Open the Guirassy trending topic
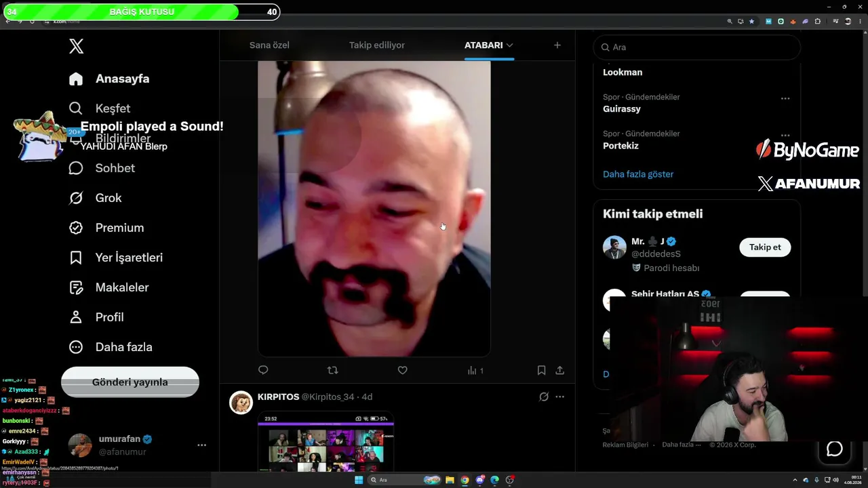868x488 pixels. click(622, 108)
